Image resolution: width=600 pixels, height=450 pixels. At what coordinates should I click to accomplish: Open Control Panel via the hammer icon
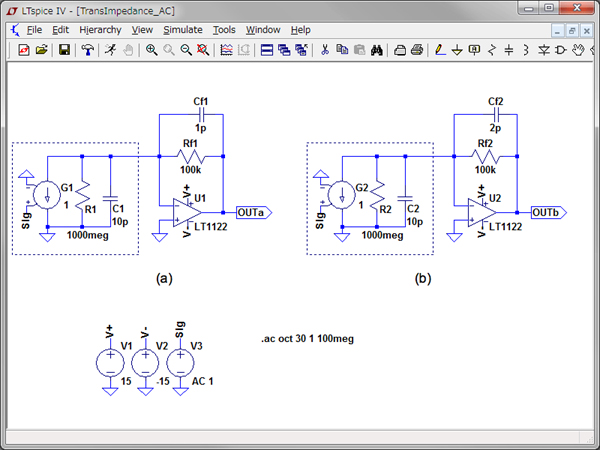click(x=87, y=49)
